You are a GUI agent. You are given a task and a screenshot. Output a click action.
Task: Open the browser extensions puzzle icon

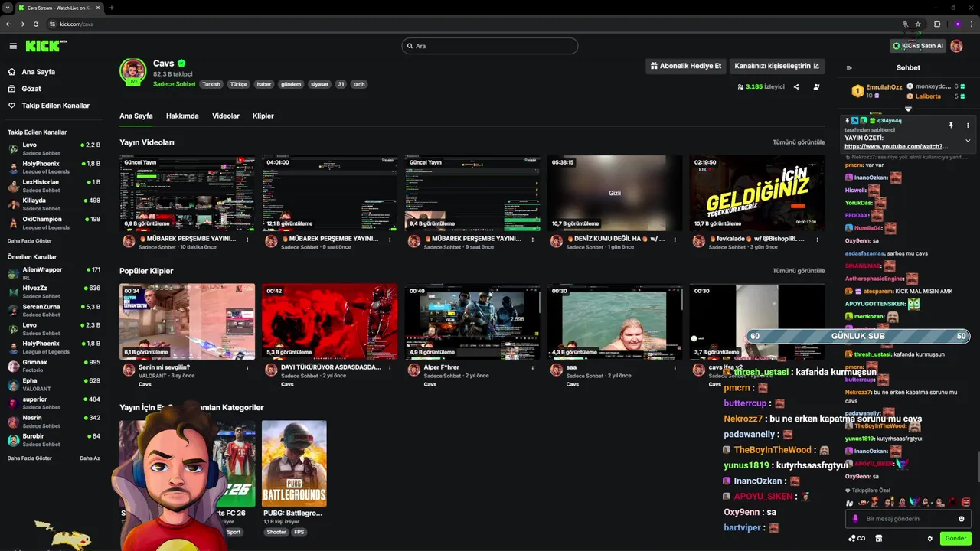point(937,24)
